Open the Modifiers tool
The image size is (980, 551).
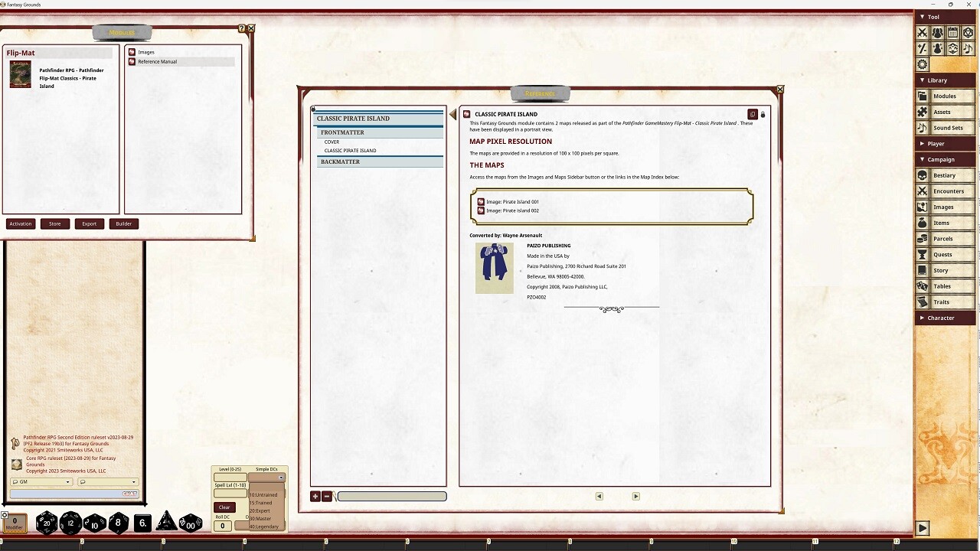[x=922, y=48]
